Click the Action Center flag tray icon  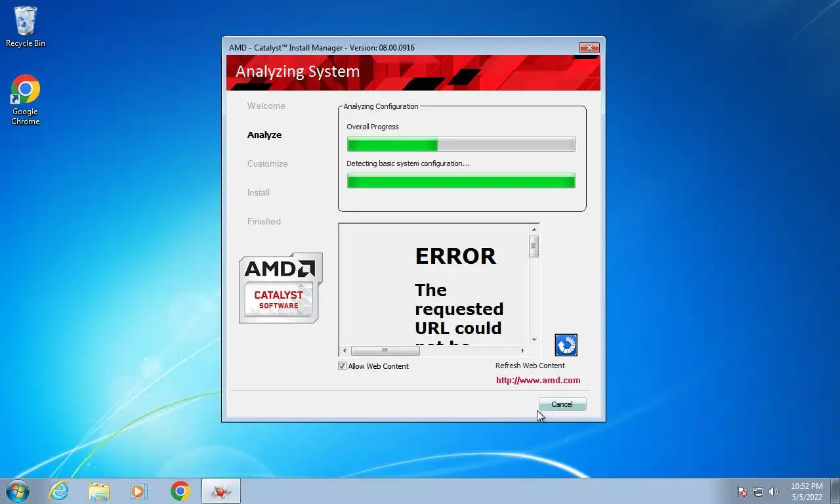[742, 492]
